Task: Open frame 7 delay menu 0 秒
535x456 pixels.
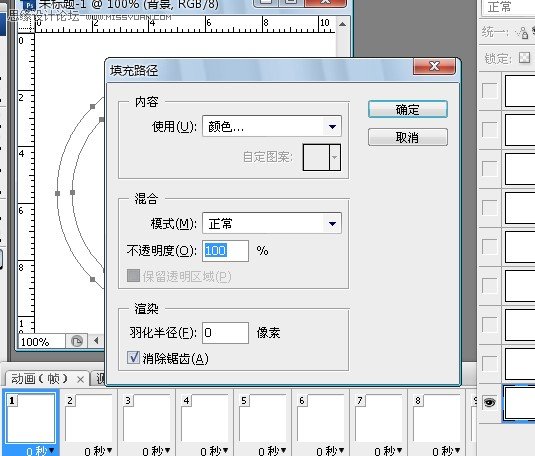Action: (388, 451)
